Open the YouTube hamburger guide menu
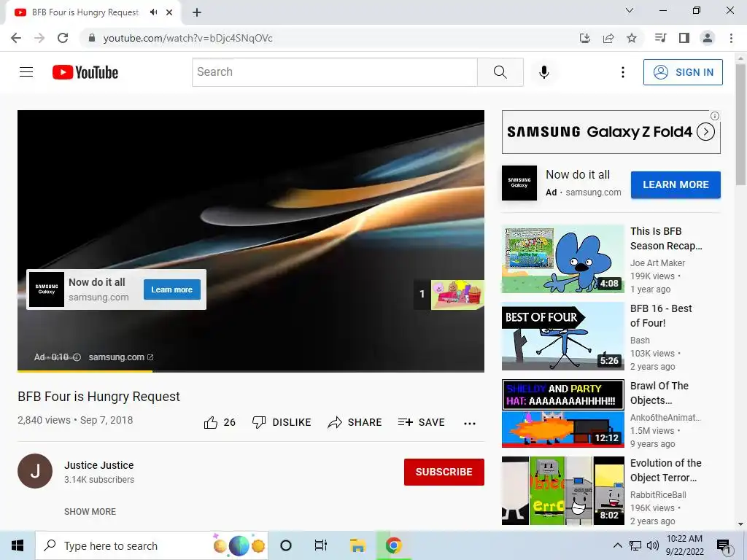The image size is (747, 560). (26, 72)
